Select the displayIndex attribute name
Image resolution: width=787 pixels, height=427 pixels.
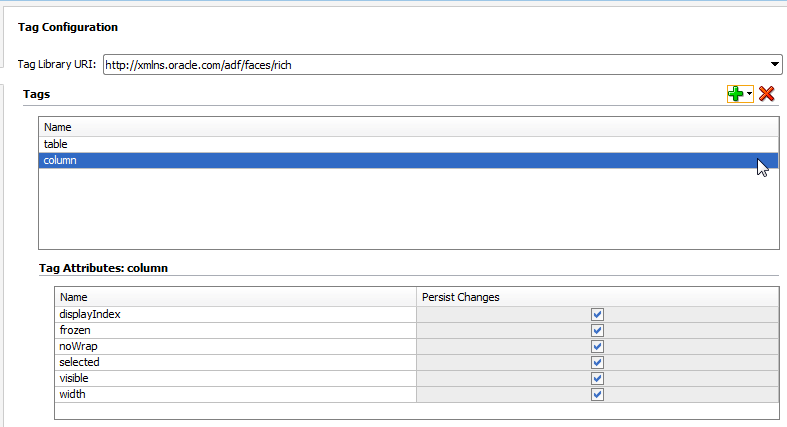tap(235, 315)
